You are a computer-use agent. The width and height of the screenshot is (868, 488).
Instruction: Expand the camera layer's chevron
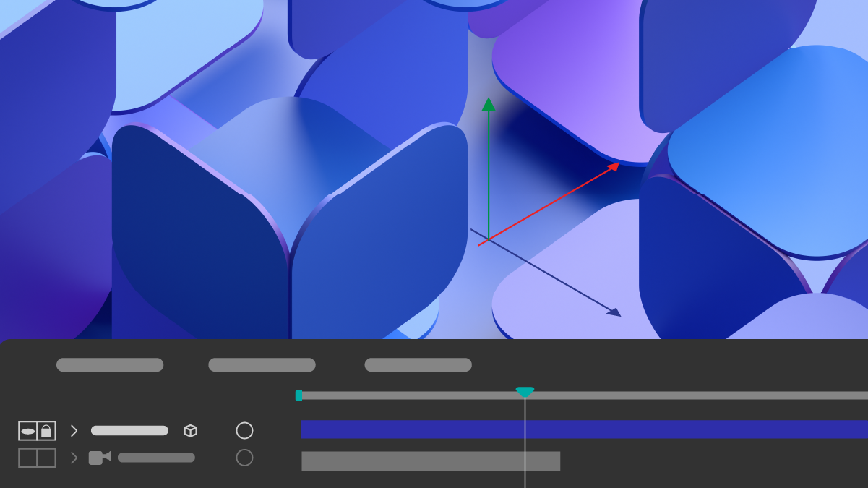(73, 457)
